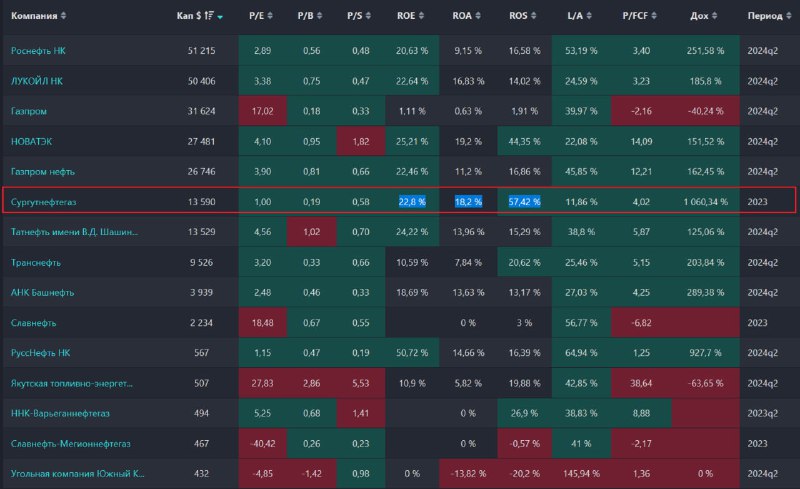Click the L/A column header label
800x489 pixels.
click(x=575, y=16)
